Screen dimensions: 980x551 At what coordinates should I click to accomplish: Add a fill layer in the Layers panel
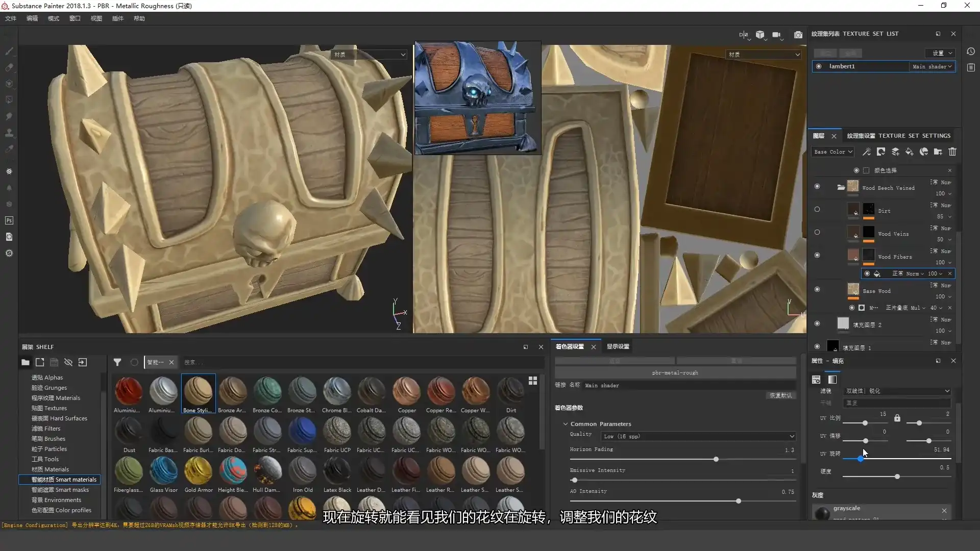(x=910, y=152)
